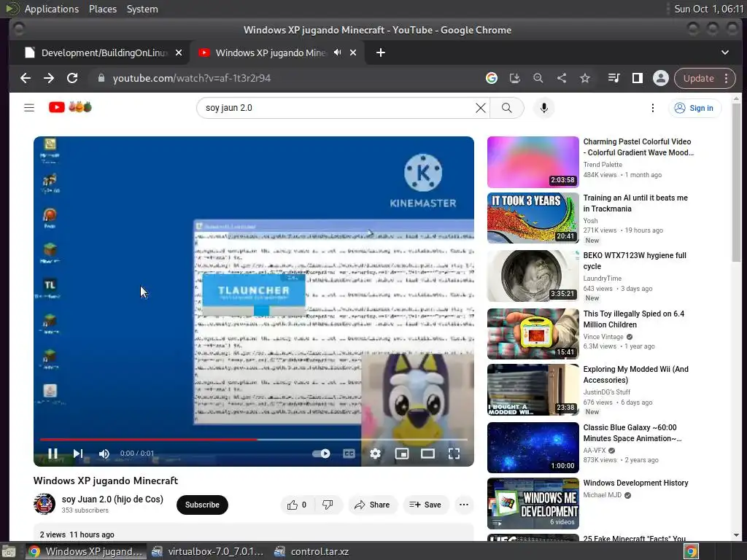Viewport: 747px width, 560px height.
Task: Like this video
Action: pos(298,505)
